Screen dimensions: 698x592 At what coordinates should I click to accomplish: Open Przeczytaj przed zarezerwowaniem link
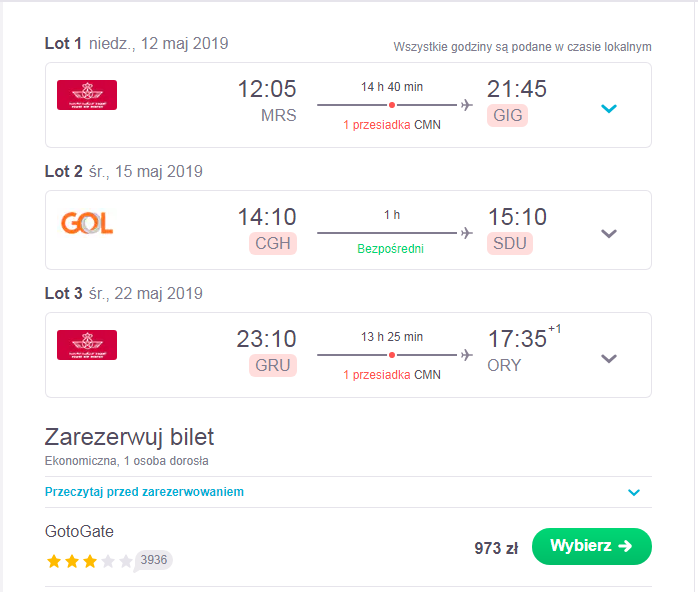coord(144,492)
